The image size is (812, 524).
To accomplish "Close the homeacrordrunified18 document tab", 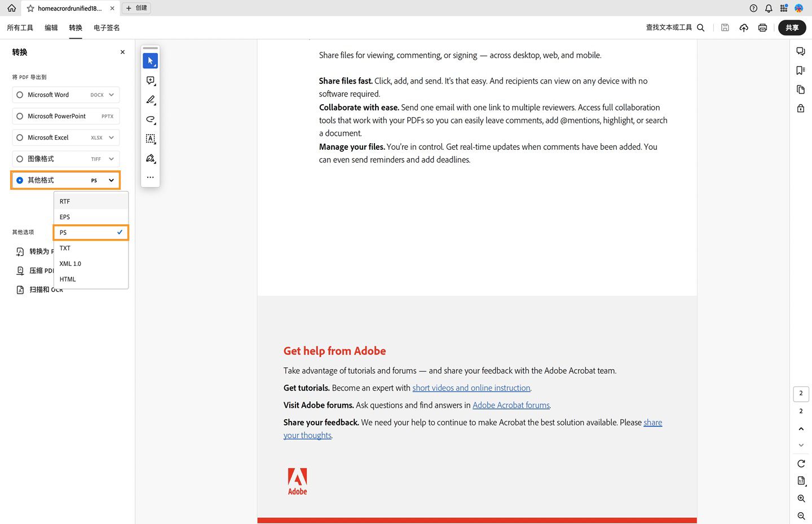I will (x=112, y=8).
